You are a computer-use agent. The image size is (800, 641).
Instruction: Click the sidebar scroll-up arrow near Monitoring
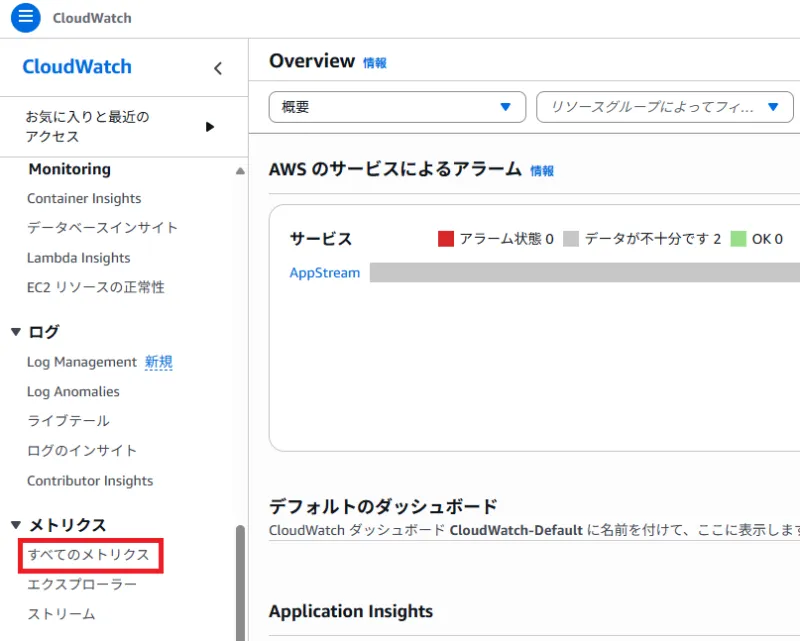[240, 171]
